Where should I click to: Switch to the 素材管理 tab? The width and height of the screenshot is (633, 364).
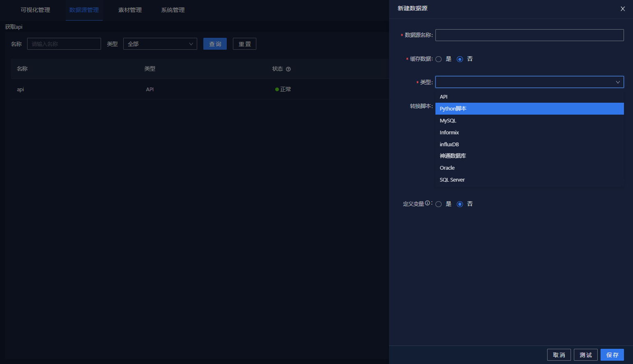click(x=129, y=10)
